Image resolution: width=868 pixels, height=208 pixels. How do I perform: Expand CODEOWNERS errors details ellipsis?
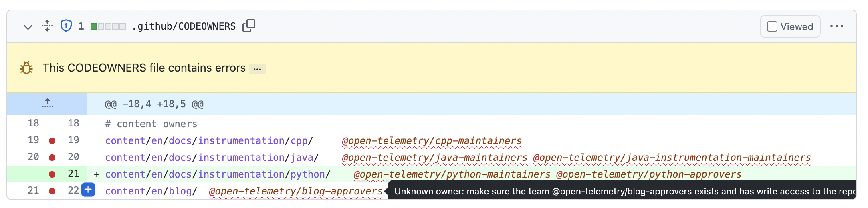[257, 69]
